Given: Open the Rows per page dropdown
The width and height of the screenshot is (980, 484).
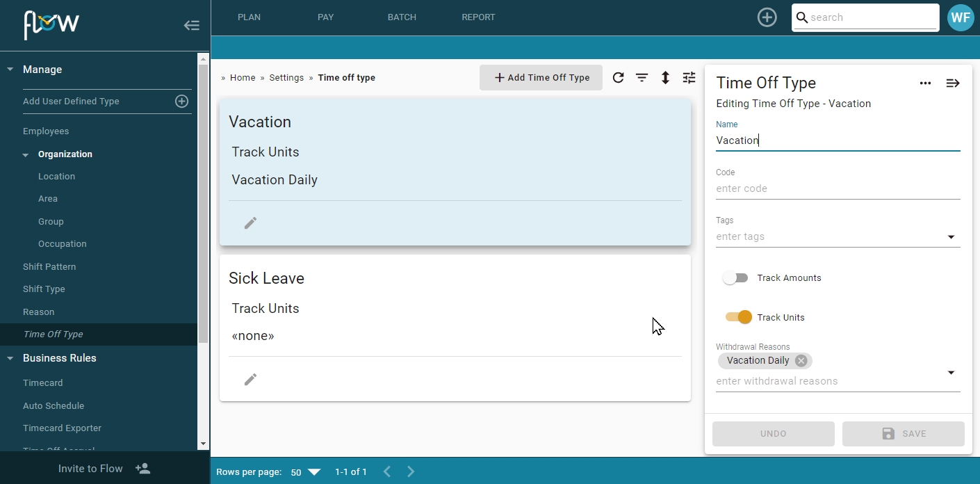Looking at the screenshot, I should pos(305,472).
